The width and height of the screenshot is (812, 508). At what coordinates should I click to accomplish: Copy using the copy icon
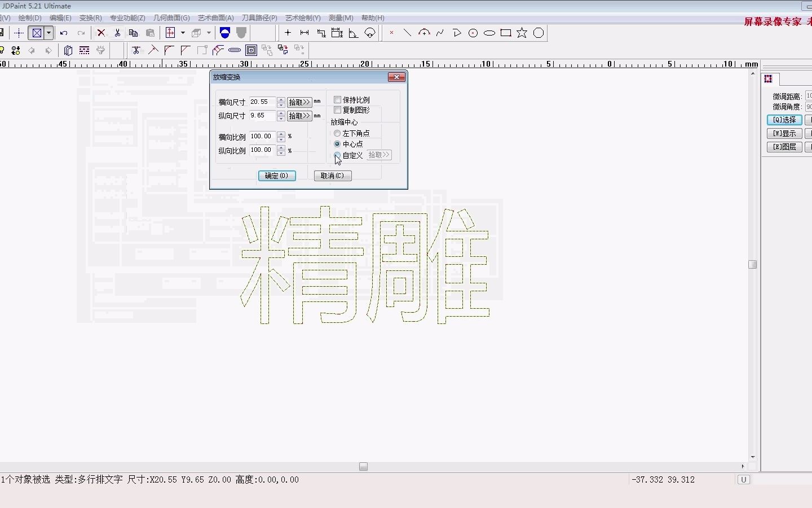pos(134,33)
